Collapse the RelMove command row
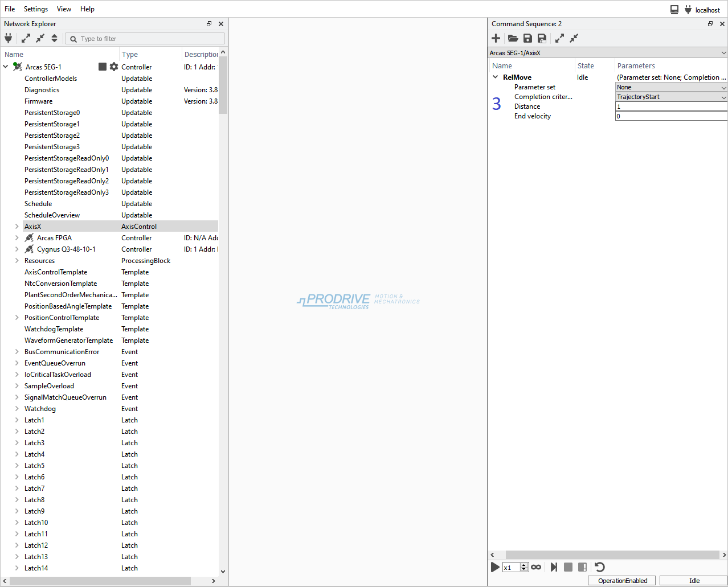Image resolution: width=728 pixels, height=587 pixels. tap(496, 77)
